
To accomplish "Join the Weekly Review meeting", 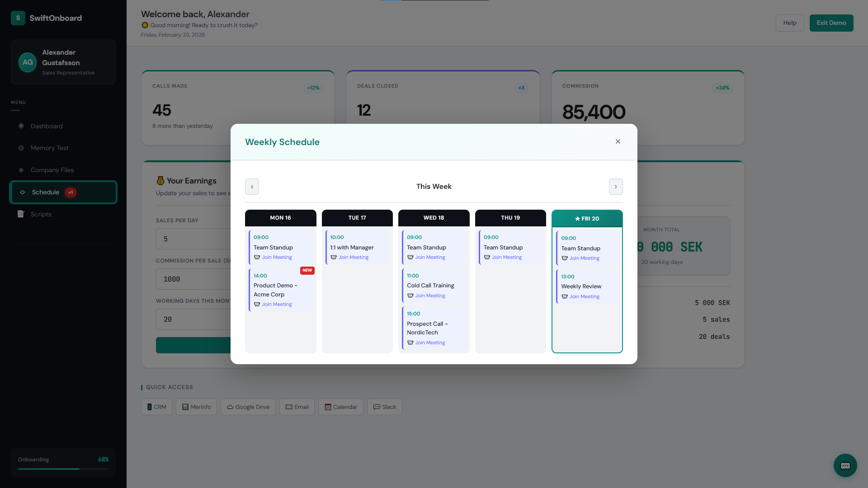I will (584, 297).
